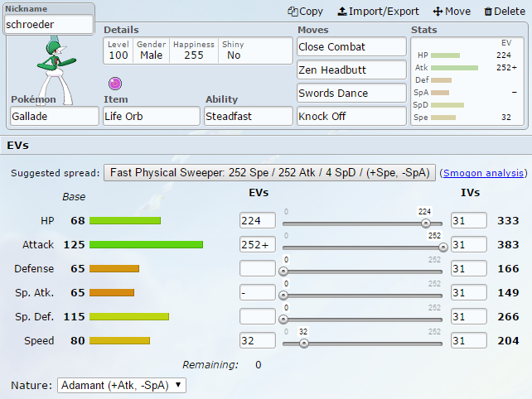The height and width of the screenshot is (399, 532).
Task: Click the Speed total stat 204
Action: coord(508,341)
